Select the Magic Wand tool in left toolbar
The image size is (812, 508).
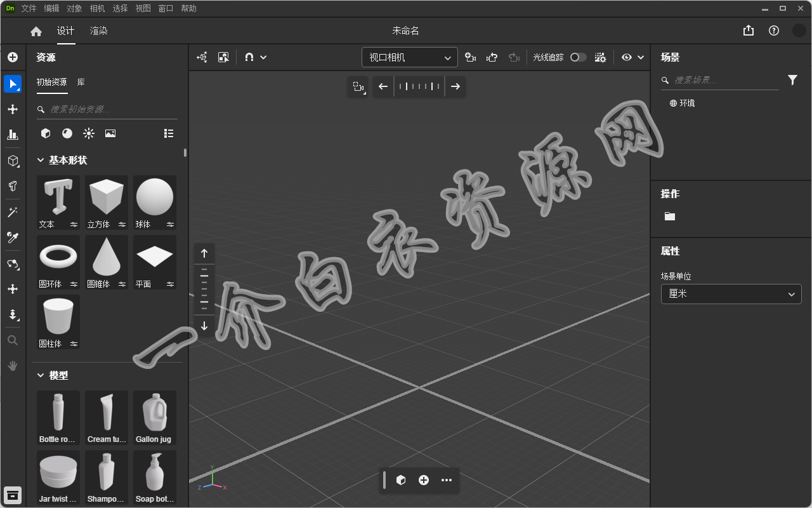pyautogui.click(x=13, y=212)
